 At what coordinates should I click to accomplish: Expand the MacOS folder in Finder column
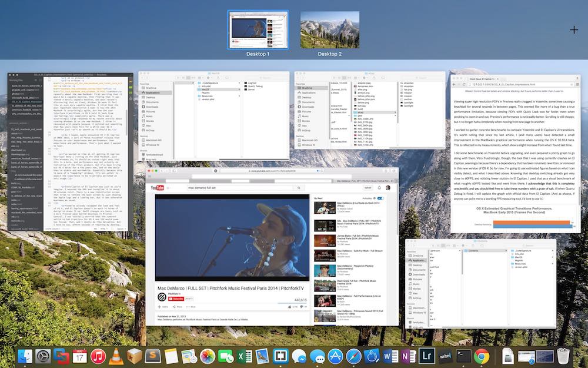coord(206,89)
